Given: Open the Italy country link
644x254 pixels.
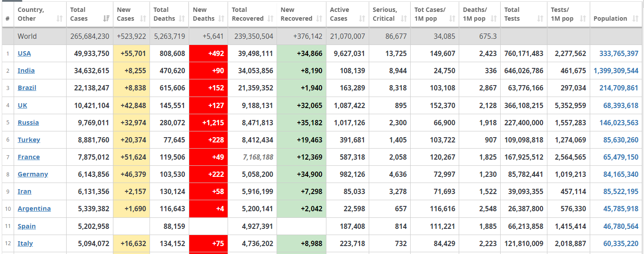Looking at the screenshot, I should click(x=25, y=243).
